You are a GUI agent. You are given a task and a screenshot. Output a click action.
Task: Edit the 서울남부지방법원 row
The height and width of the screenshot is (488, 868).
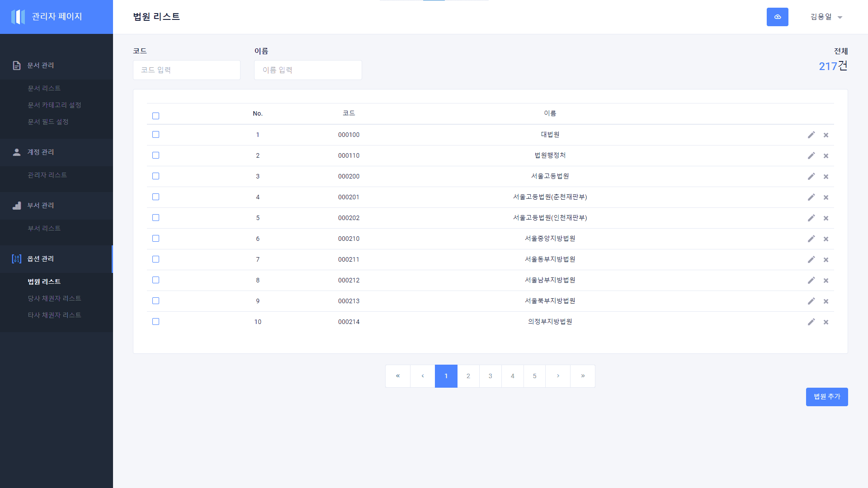[x=811, y=280]
